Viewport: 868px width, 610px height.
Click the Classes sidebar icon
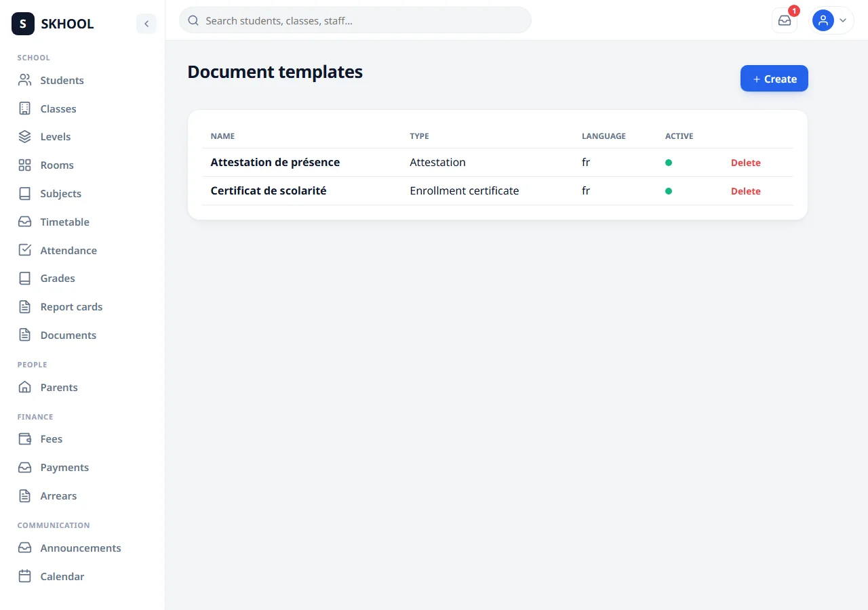[x=25, y=108]
